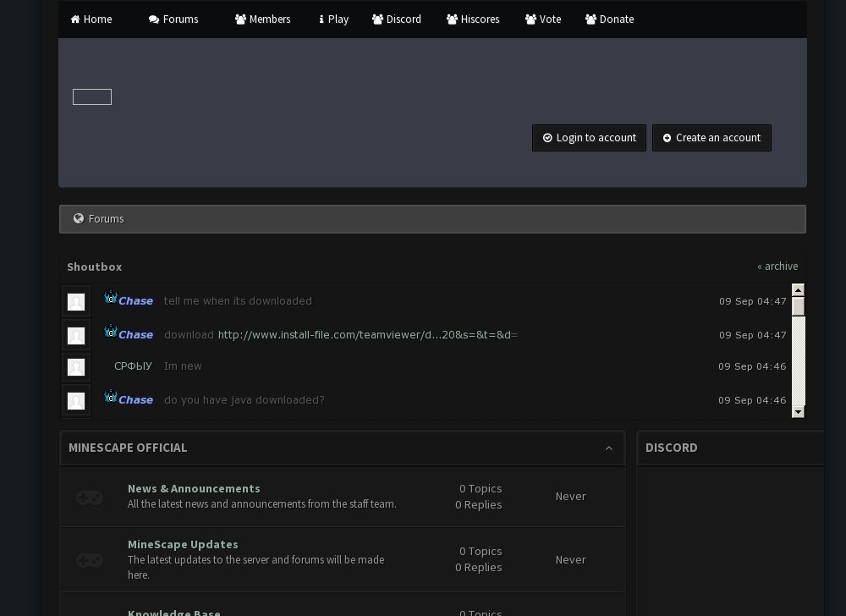The width and height of the screenshot is (846, 616).
Task: Click the Home icon in navigation bar
Action: tap(75, 19)
